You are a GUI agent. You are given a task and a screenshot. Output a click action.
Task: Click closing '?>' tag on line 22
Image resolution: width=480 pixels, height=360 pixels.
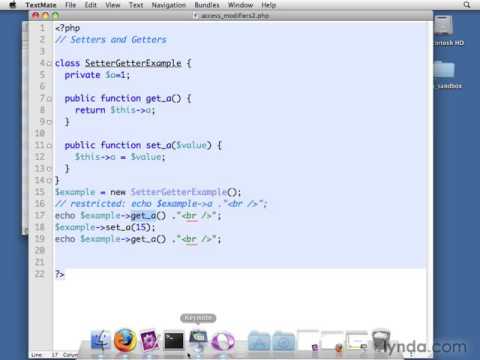60,274
